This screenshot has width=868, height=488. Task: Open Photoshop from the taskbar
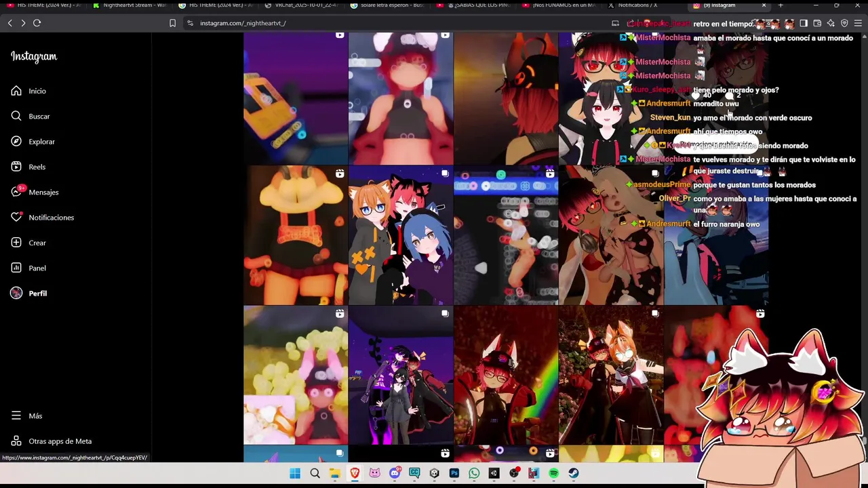click(454, 474)
